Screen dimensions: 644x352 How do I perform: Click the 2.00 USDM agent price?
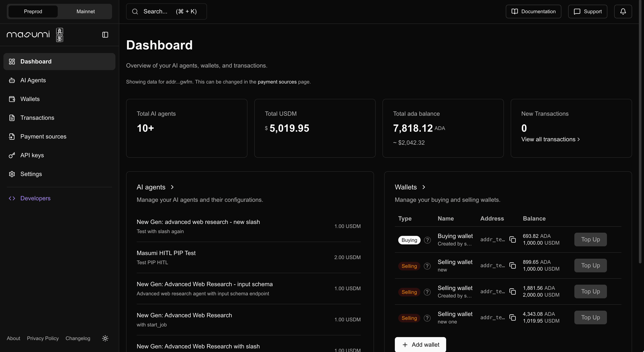[x=347, y=257]
